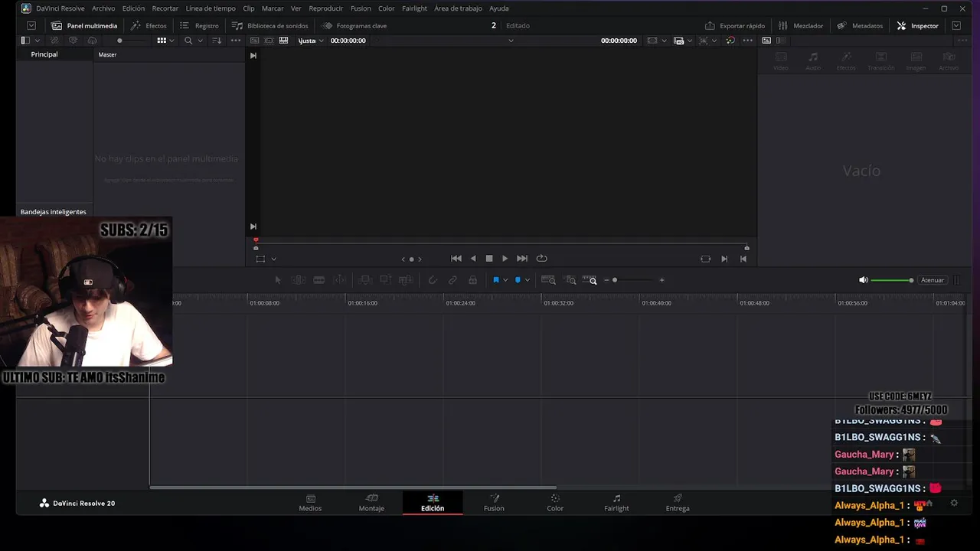Click the timeline timecode 00:00:00:00 field
The height and width of the screenshot is (551, 980).
pos(619,41)
